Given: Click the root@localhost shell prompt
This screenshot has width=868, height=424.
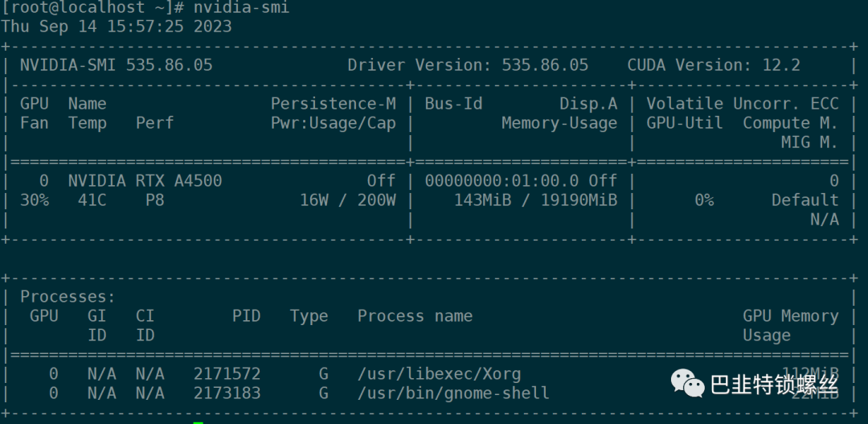Looking at the screenshot, I should (x=94, y=7).
